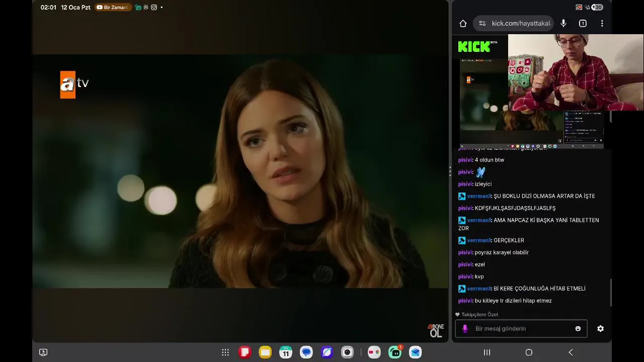Open the green app with notification badge
Image resolution: width=644 pixels, height=362 pixels.
tap(395, 352)
